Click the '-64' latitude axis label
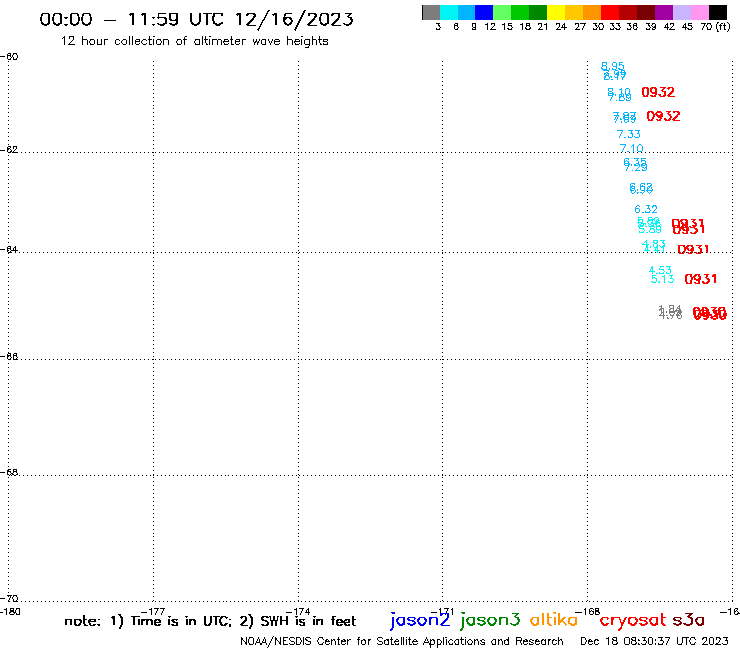The width and height of the screenshot is (740, 650). (9, 249)
